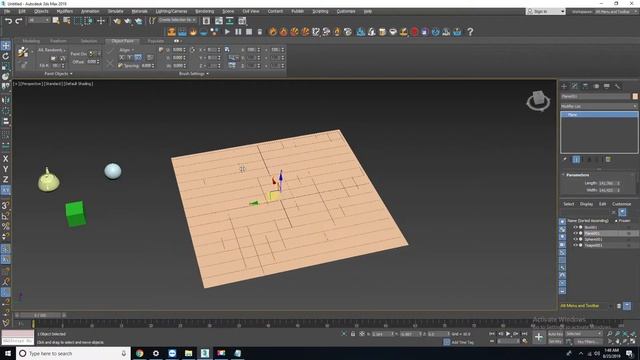Click the MassFX play simulation icon

click(x=227, y=31)
